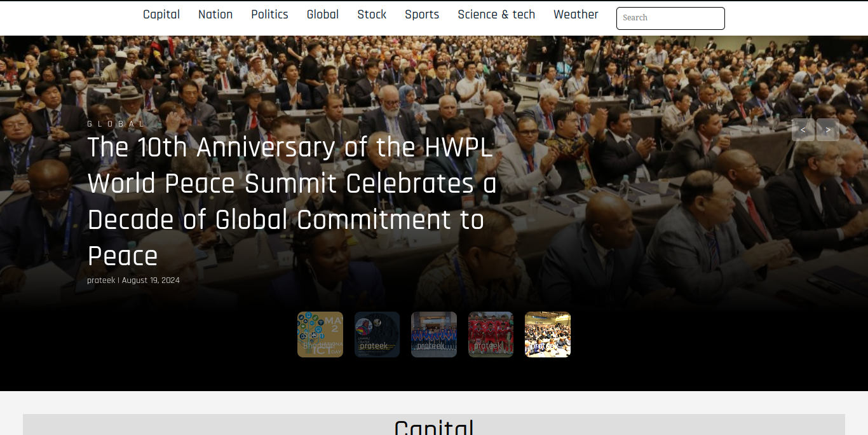This screenshot has height=435, width=868.
Task: Go to the Stock page
Action: [x=372, y=15]
